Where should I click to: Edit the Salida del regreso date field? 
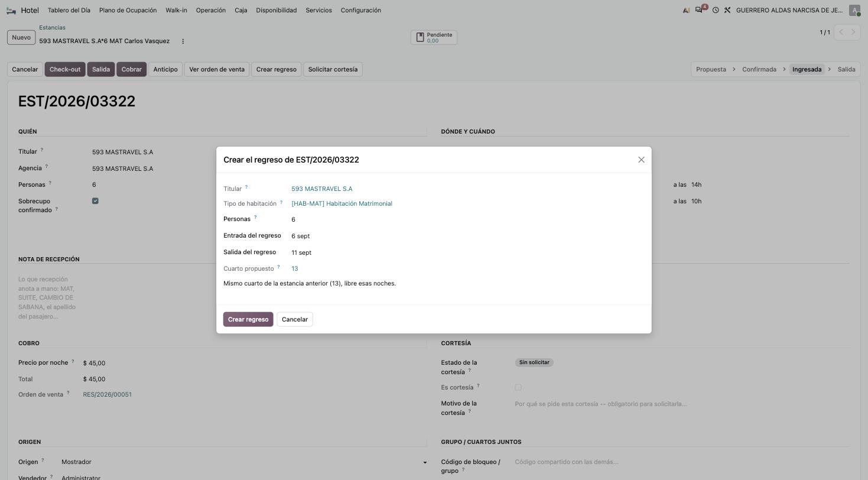click(301, 252)
